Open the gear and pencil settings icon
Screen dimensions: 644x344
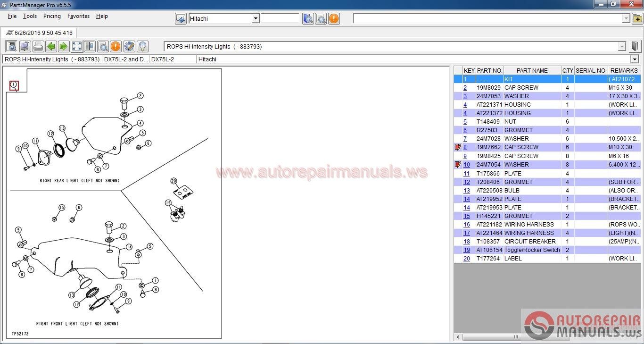pos(129,46)
